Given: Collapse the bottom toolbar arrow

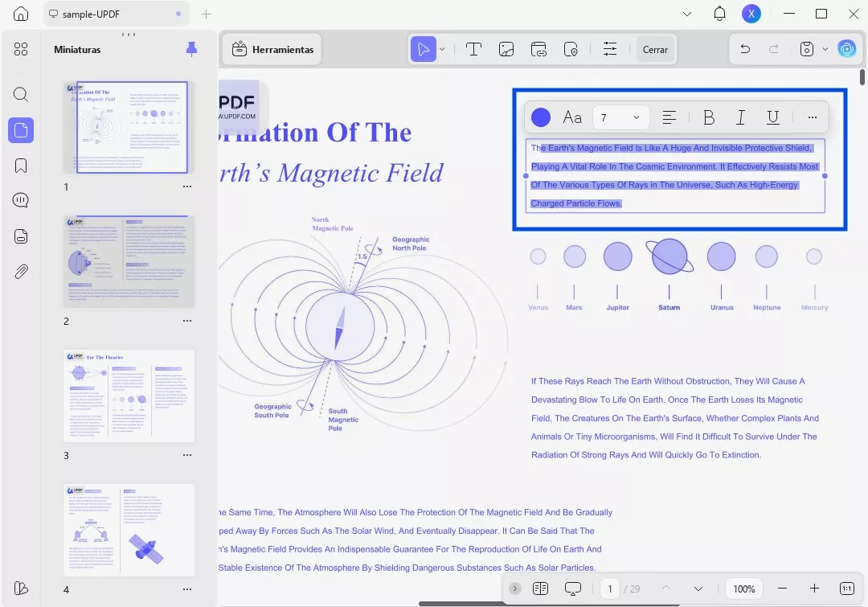Looking at the screenshot, I should point(515,589).
